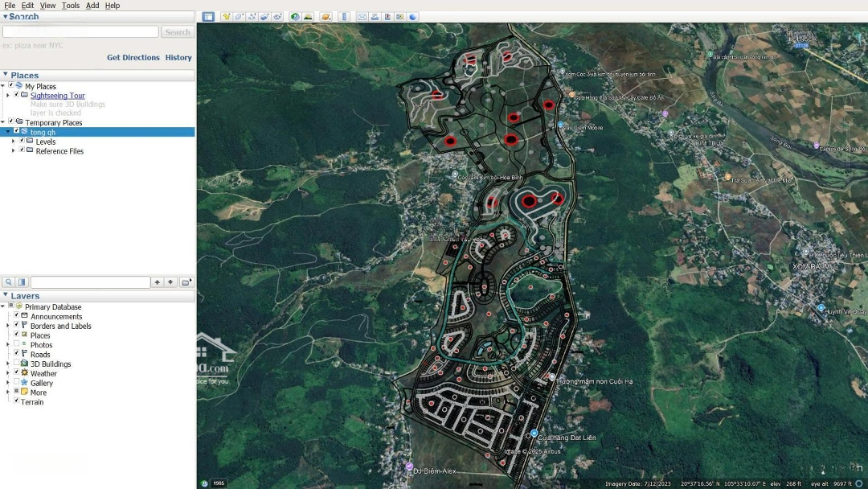Viewport: 868px width, 489px height.
Task: Open the View menu
Action: click(x=48, y=6)
